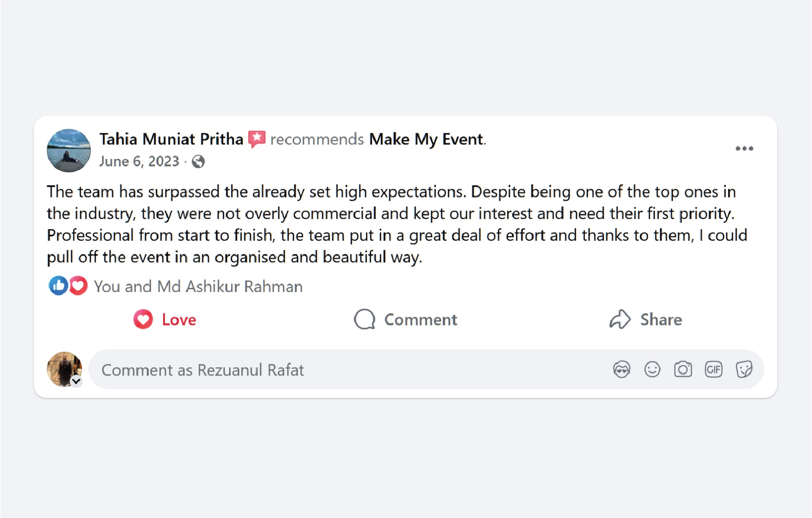This screenshot has width=812, height=518.
Task: Click the Comment button
Action: click(406, 320)
